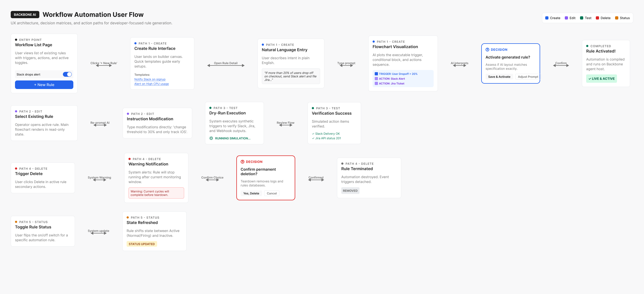644x294 pixels.
Task: Click the Adjust Prompt button
Action: click(x=528, y=77)
